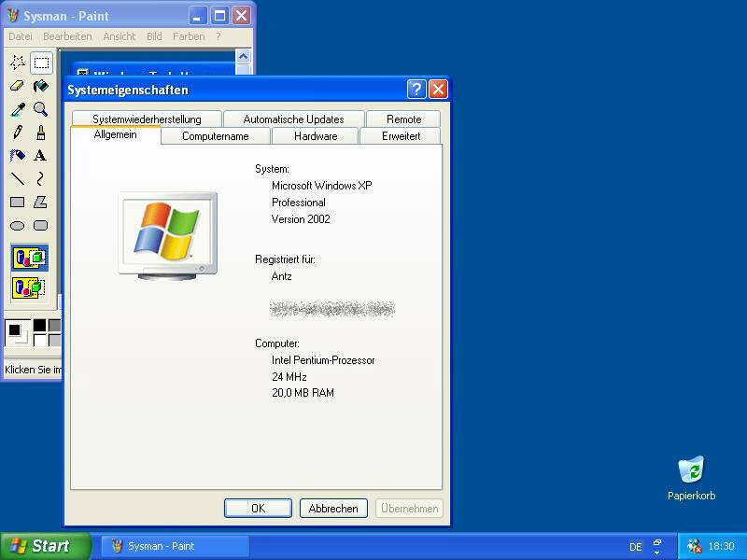Image resolution: width=747 pixels, height=560 pixels.
Task: Click the current foreground/background color indicator
Action: pyautogui.click(x=18, y=332)
